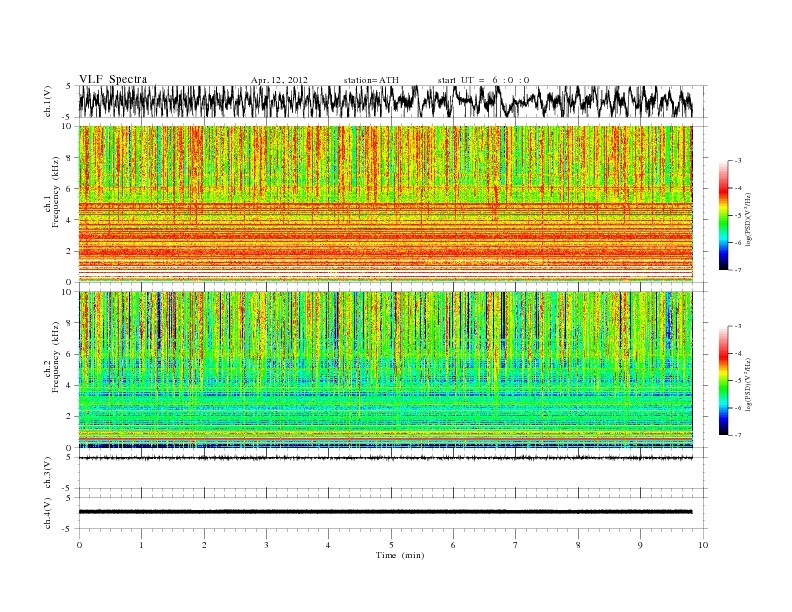This screenshot has width=792, height=612.
Task: Click the ch.1 voltage waveform trace
Action: [385, 101]
